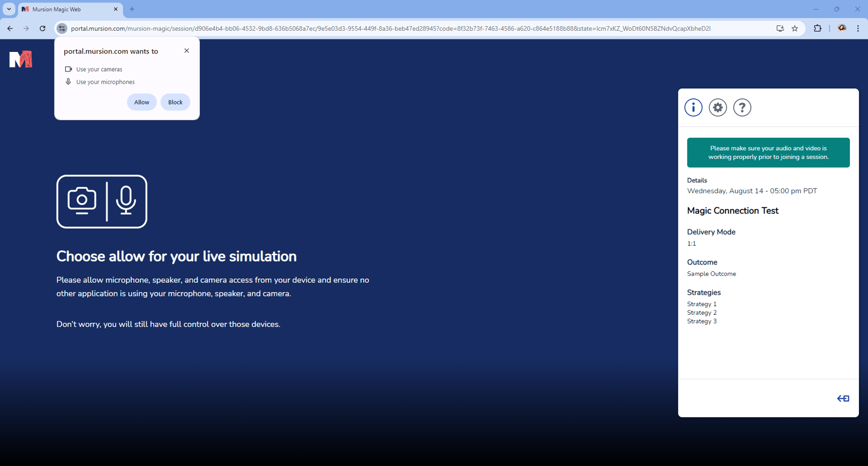868x466 pixels.
Task: Close the permission prompt popup
Action: [187, 50]
